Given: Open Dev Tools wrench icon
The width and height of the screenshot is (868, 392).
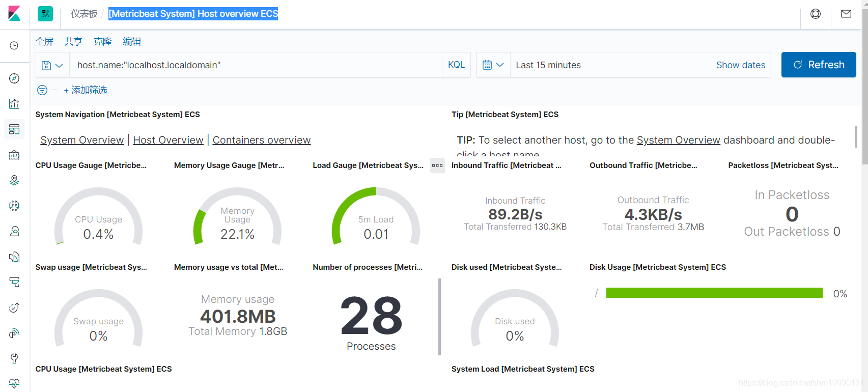Looking at the screenshot, I should point(14,358).
